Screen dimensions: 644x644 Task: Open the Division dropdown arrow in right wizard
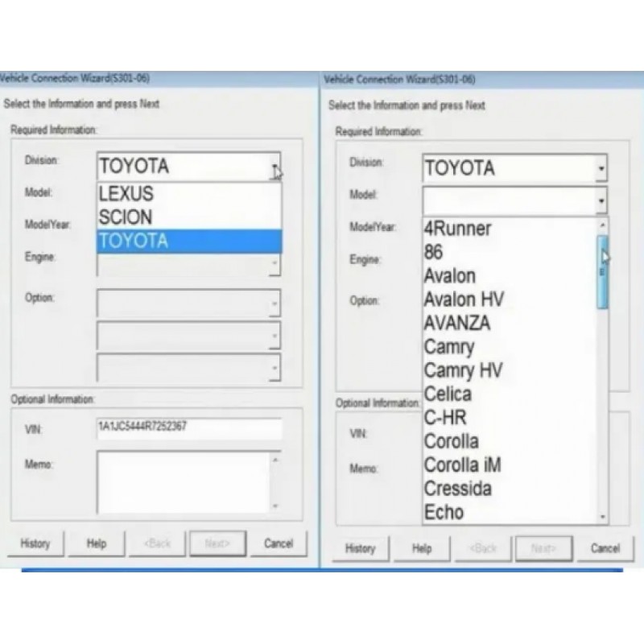(x=601, y=169)
